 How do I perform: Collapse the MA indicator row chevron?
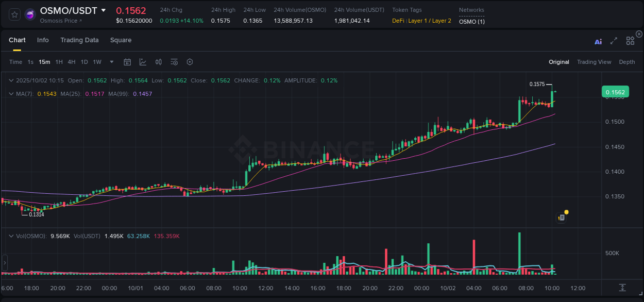point(11,94)
